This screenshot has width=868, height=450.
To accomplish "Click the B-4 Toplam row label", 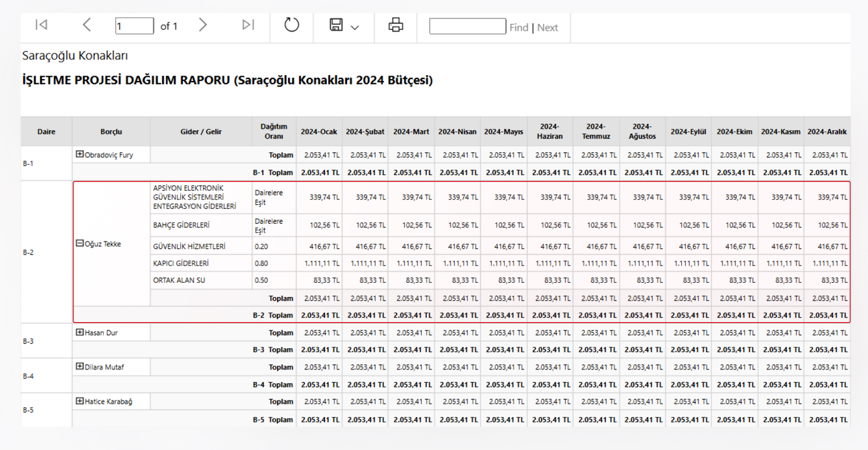I will coord(273,385).
